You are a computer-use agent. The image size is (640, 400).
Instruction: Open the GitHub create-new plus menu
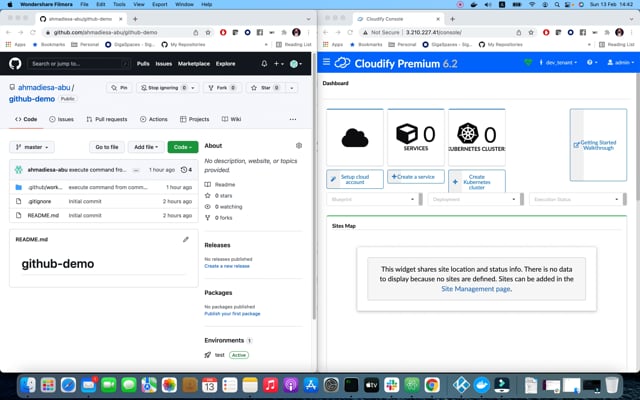pos(279,64)
